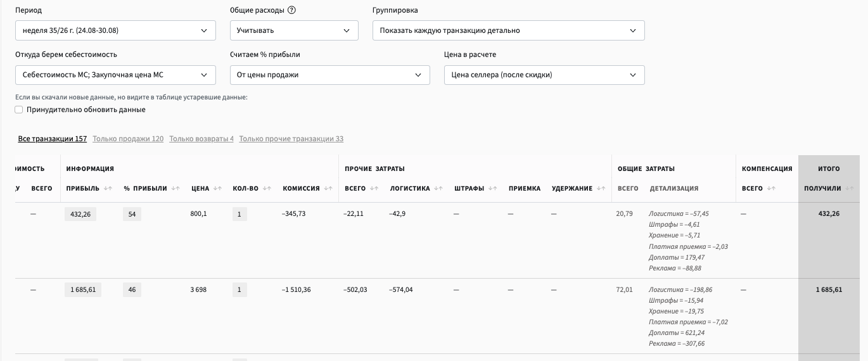868x361 pixels.
Task: Click the commission value −345,73
Action: [293, 214]
